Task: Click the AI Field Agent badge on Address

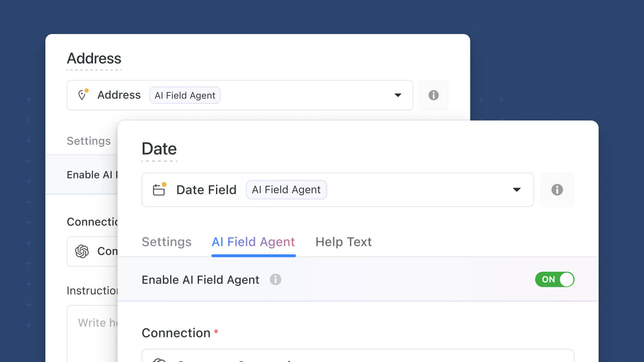Action: (185, 95)
